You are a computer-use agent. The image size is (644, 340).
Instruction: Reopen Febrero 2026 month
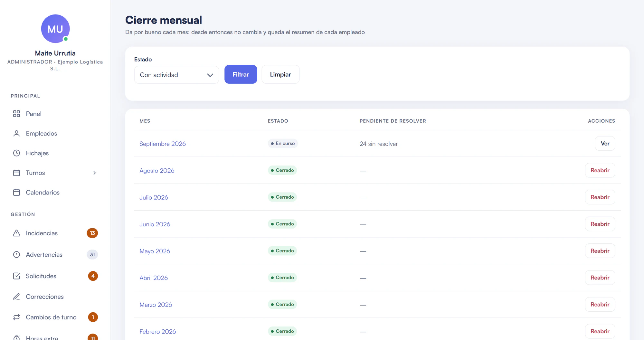[x=600, y=331]
